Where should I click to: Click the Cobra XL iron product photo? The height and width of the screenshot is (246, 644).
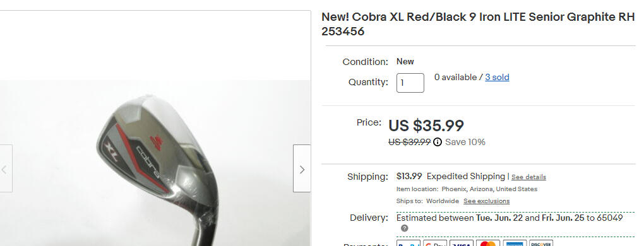(x=155, y=163)
